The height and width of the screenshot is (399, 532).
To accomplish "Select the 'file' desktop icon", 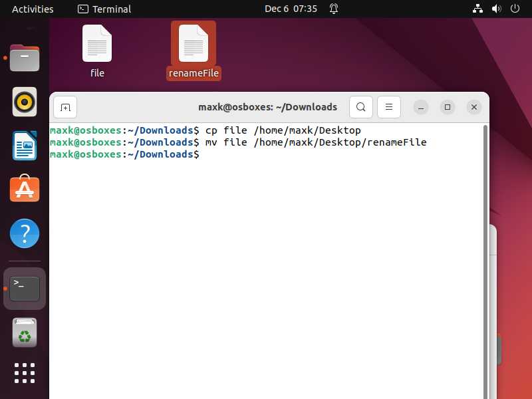I will tap(97, 51).
